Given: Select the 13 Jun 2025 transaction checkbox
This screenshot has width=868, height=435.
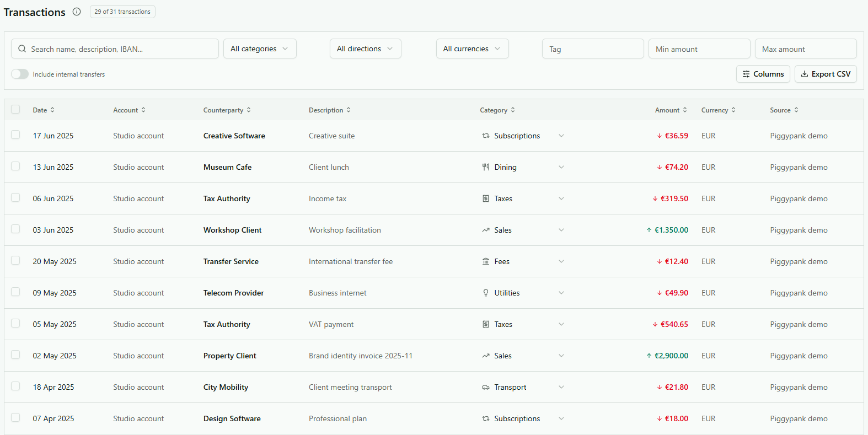Looking at the screenshot, I should click(x=15, y=166).
